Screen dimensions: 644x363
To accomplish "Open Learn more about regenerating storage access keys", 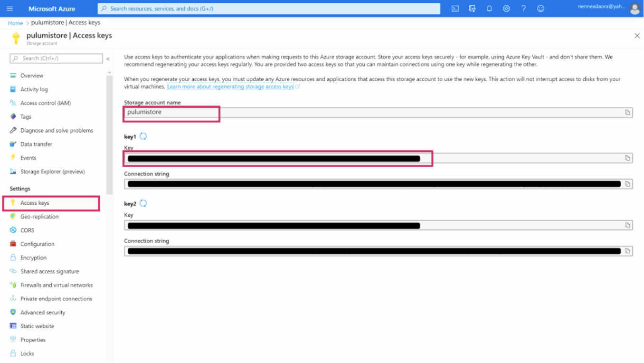I will click(x=230, y=87).
